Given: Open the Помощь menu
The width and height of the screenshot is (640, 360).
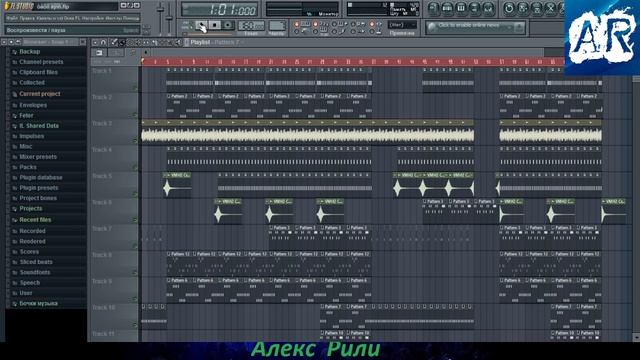Looking at the screenshot, I should pyautogui.click(x=131, y=18).
